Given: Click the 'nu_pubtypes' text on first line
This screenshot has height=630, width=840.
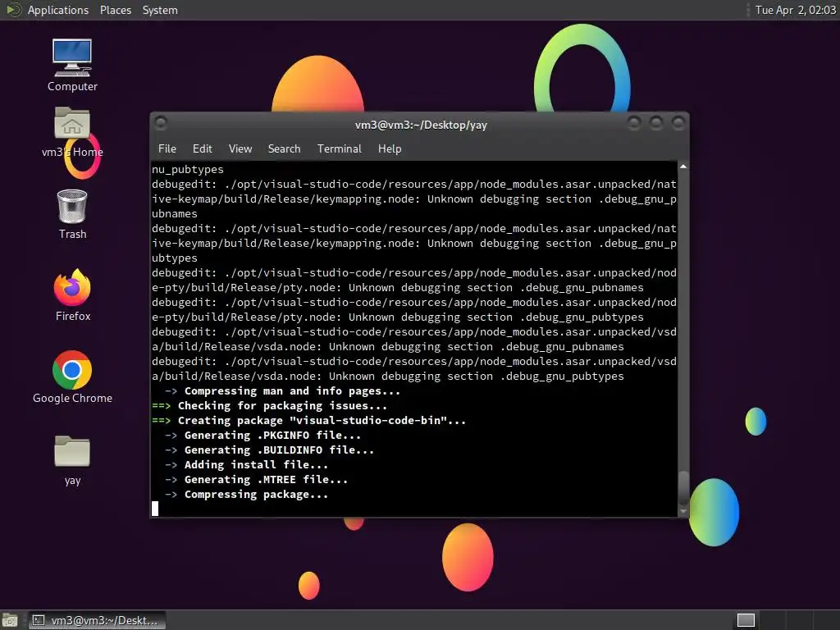Looking at the screenshot, I should tap(188, 169).
